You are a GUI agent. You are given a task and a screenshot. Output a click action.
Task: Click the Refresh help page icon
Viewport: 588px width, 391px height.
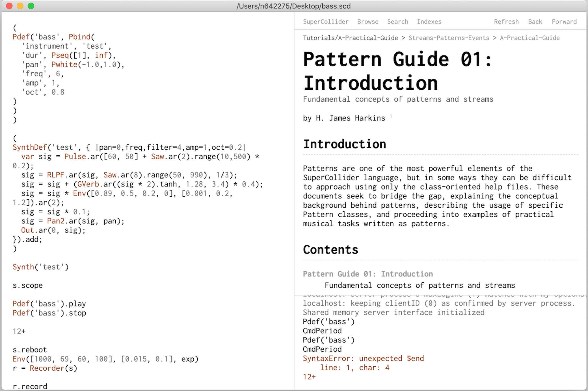[506, 21]
